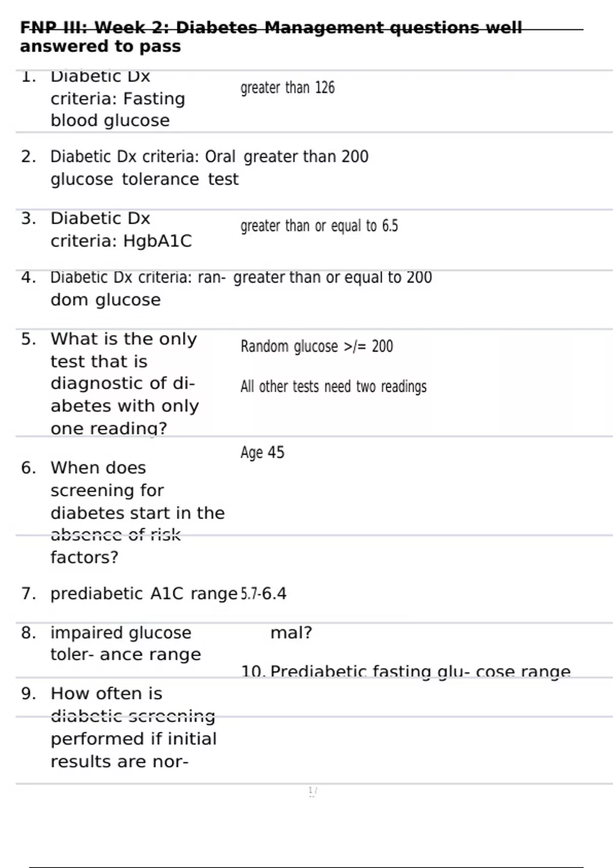Click the 'Random glucose >/= 200' answer

click(x=317, y=346)
